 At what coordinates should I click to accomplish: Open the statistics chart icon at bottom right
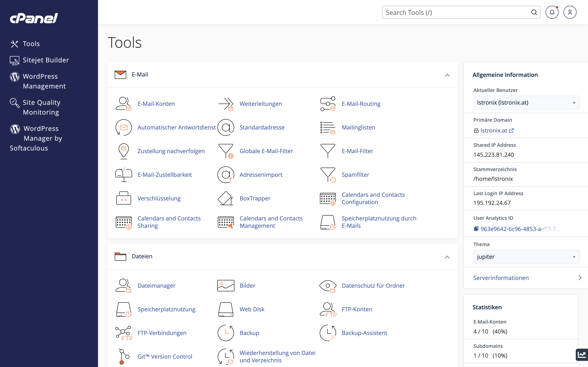point(582,355)
